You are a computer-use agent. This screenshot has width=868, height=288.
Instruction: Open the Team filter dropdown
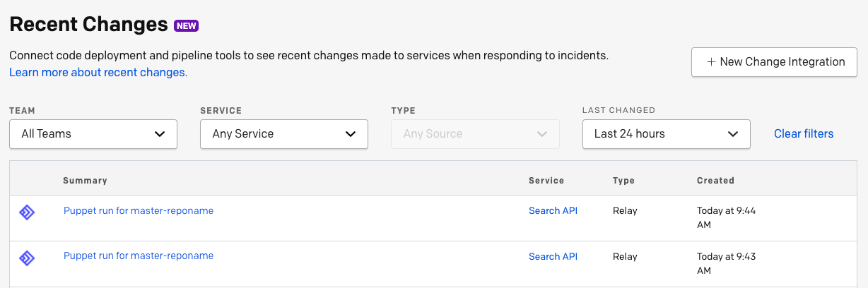click(x=93, y=134)
